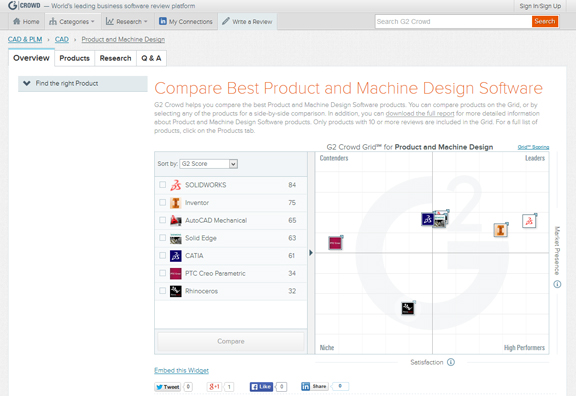Tick the SOLIDWORKS checkbox
The image size is (576, 396).
162,184
